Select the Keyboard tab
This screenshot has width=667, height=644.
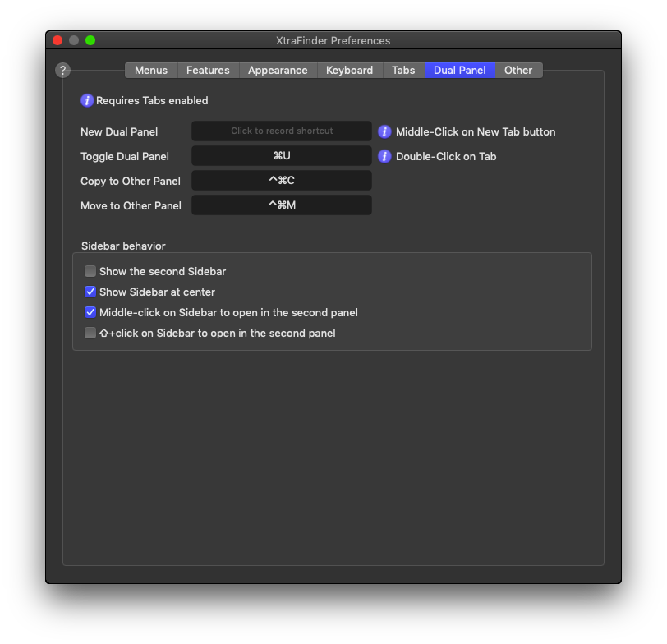tap(349, 71)
